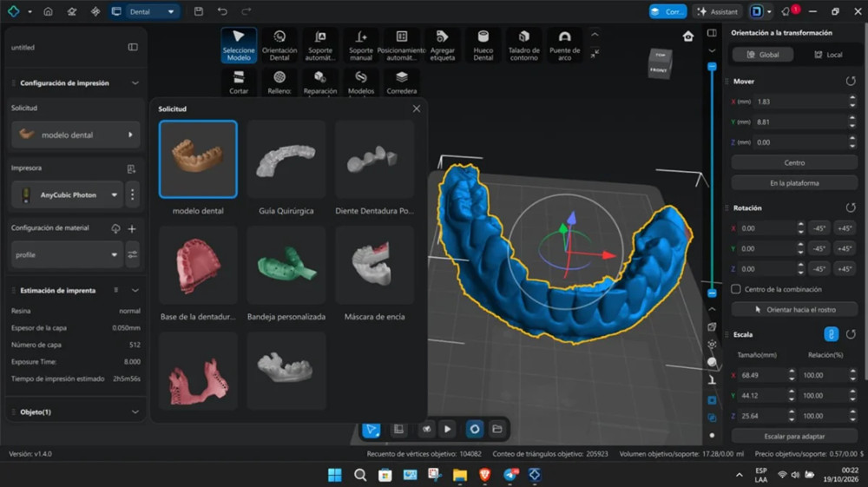This screenshot has width=868, height=487.
Task: Click Escalar para adaptar button
Action: coord(794,436)
